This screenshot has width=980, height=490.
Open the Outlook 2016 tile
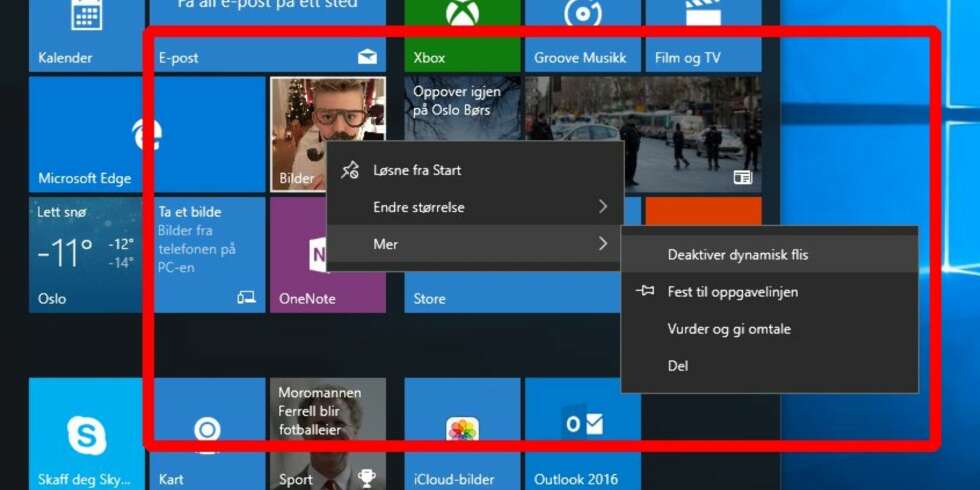pyautogui.click(x=582, y=434)
